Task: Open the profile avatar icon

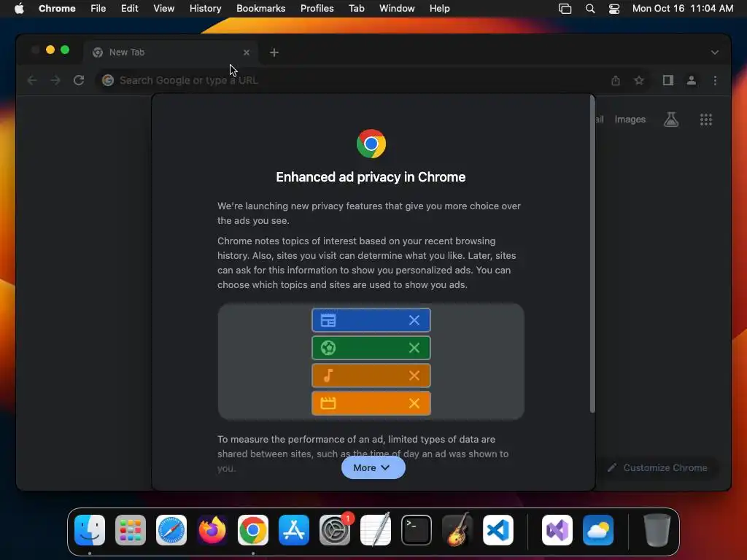Action: 692,80
